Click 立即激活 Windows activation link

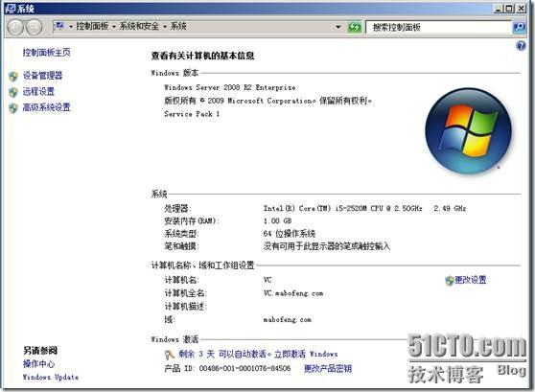[306, 354]
